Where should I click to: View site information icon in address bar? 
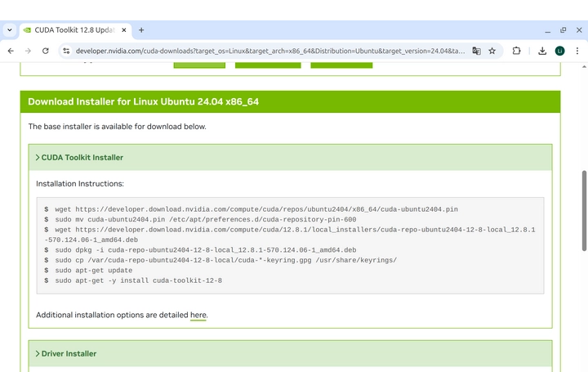(x=65, y=51)
